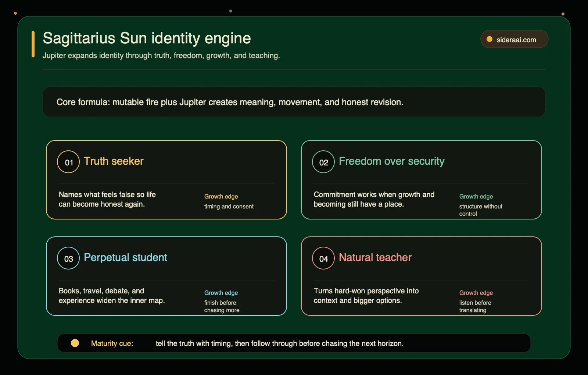This screenshot has height=375, width=588.
Task: Click the 'listen before translating' text
Action: coord(475,306)
